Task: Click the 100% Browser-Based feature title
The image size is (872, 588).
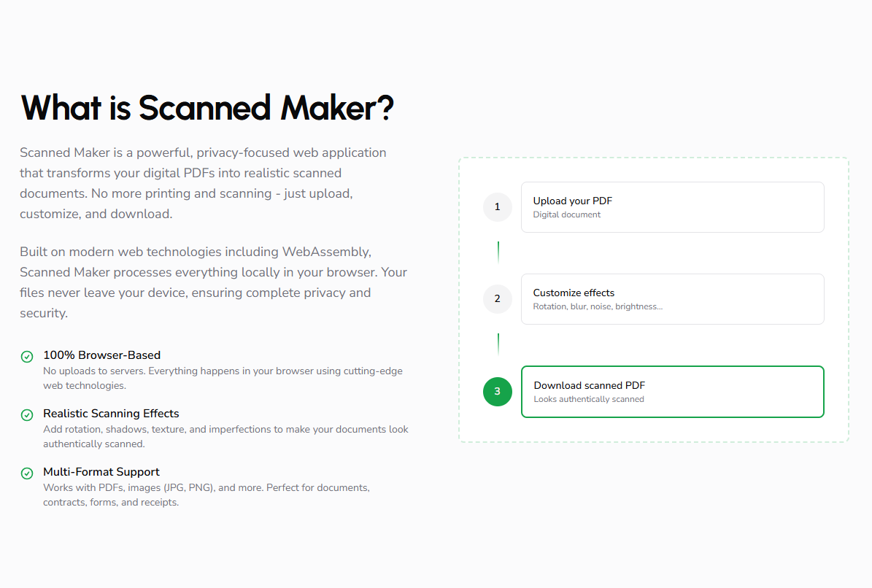Action: [102, 355]
